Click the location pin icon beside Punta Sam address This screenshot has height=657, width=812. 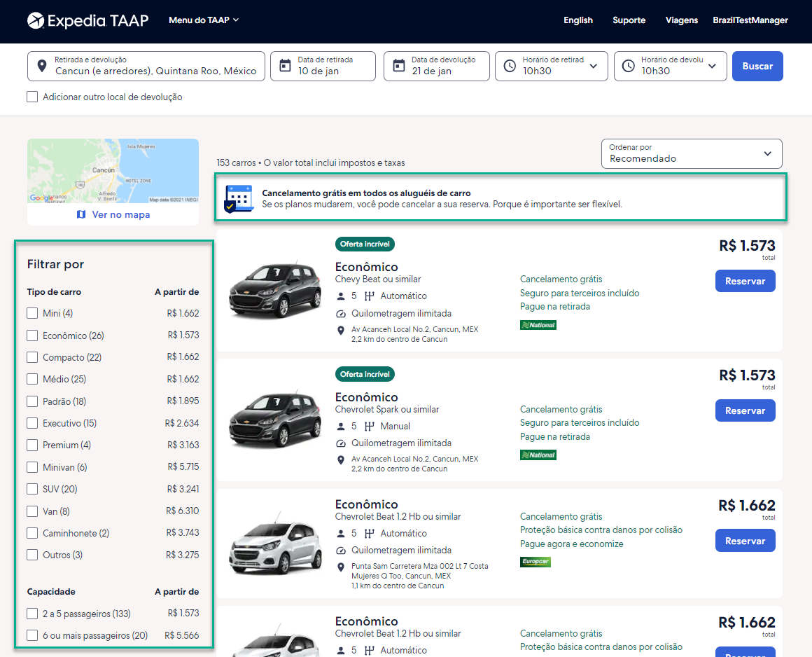pos(341,567)
